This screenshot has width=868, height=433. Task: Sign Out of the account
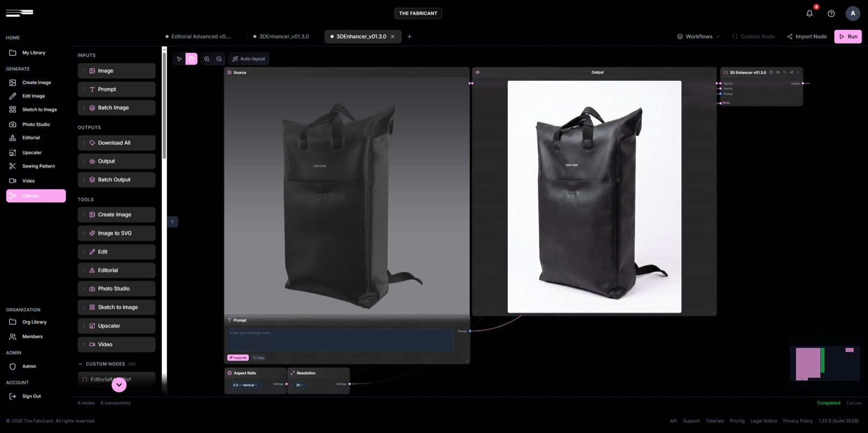point(31,396)
